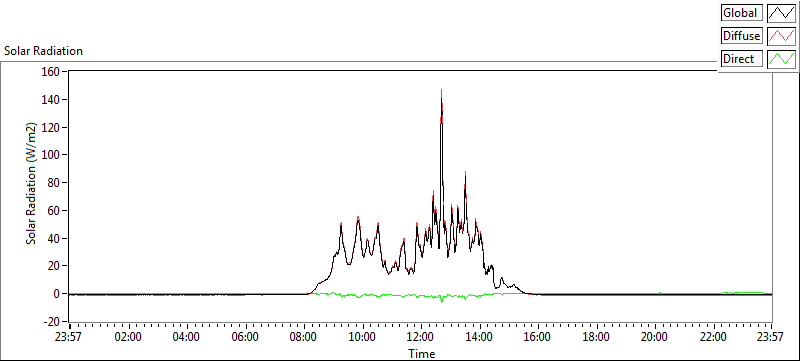Select the Direct legend label

coord(742,59)
